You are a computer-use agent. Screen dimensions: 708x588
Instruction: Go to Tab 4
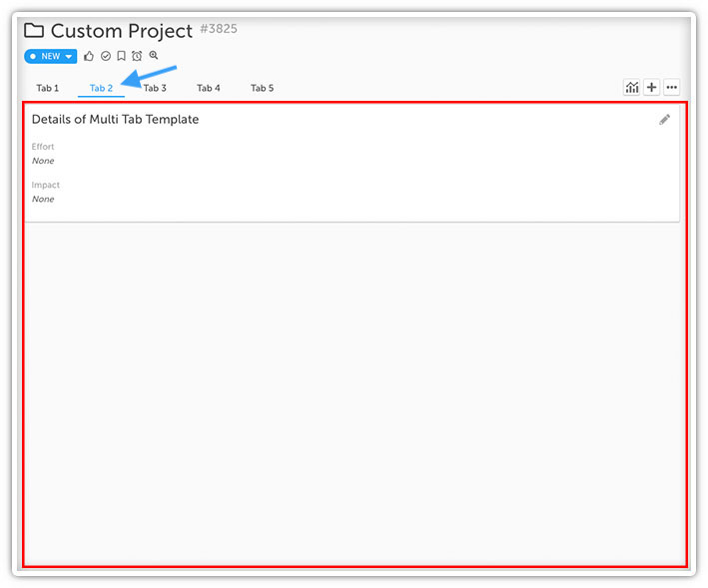click(208, 88)
